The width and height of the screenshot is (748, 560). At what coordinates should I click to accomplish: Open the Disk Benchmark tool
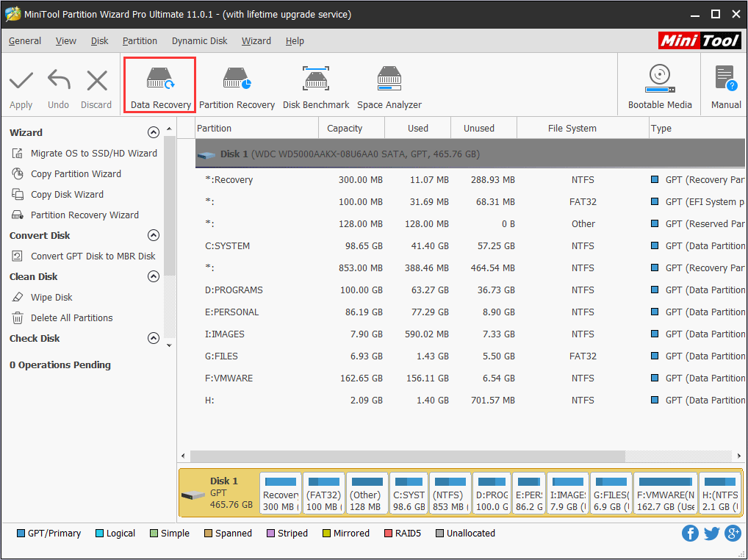(316, 85)
